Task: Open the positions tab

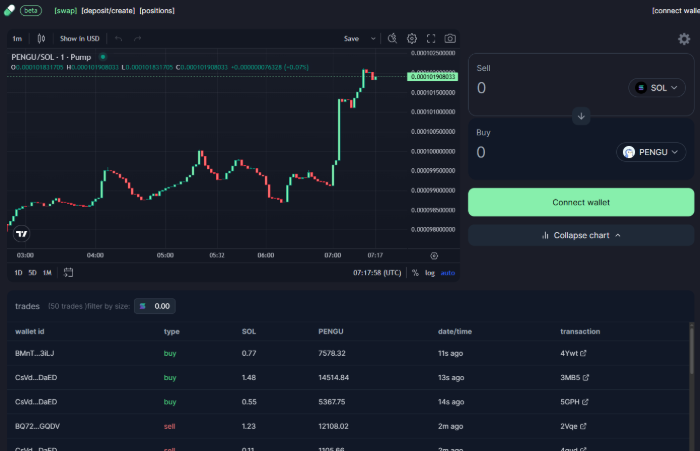Action: (x=157, y=10)
